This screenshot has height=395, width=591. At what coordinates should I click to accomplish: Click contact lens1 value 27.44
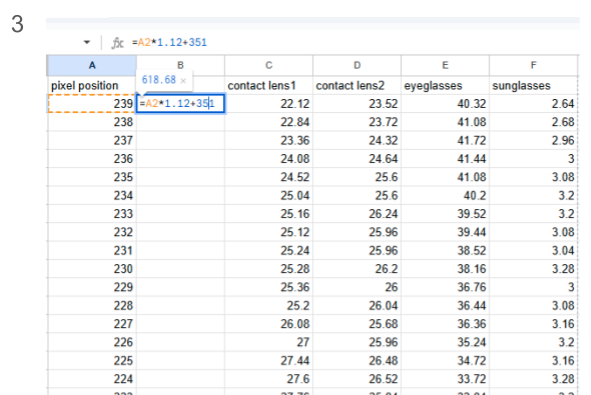tap(268, 361)
